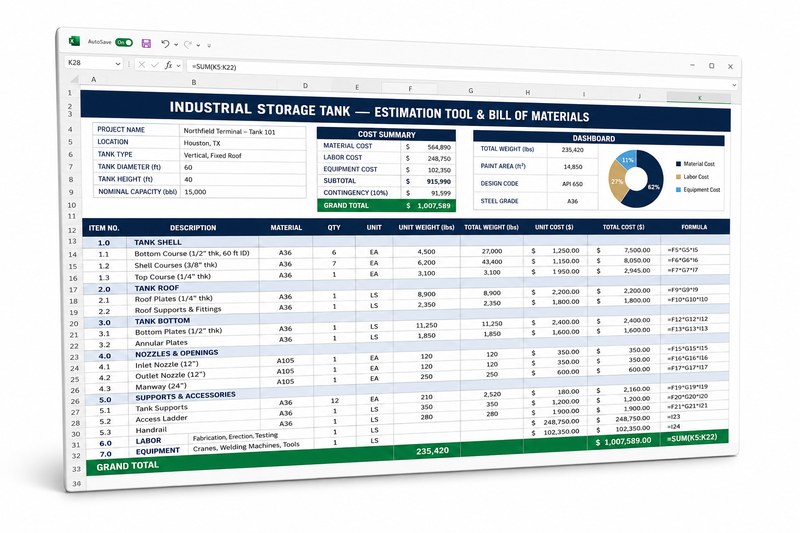Click the Excel logo icon
800x533 pixels.
point(74,41)
